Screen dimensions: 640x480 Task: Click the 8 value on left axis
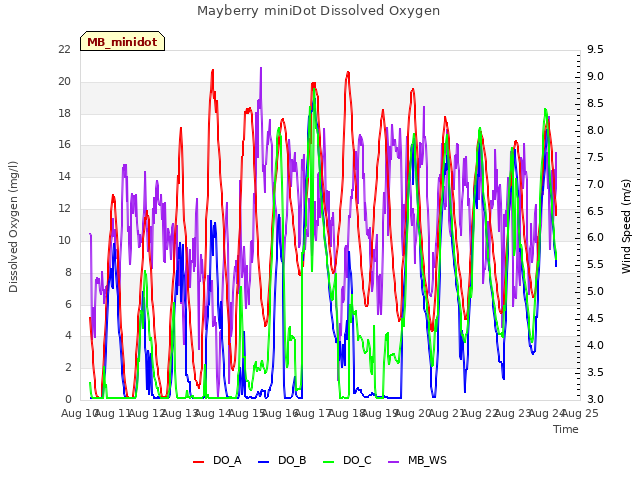pyautogui.click(x=68, y=272)
